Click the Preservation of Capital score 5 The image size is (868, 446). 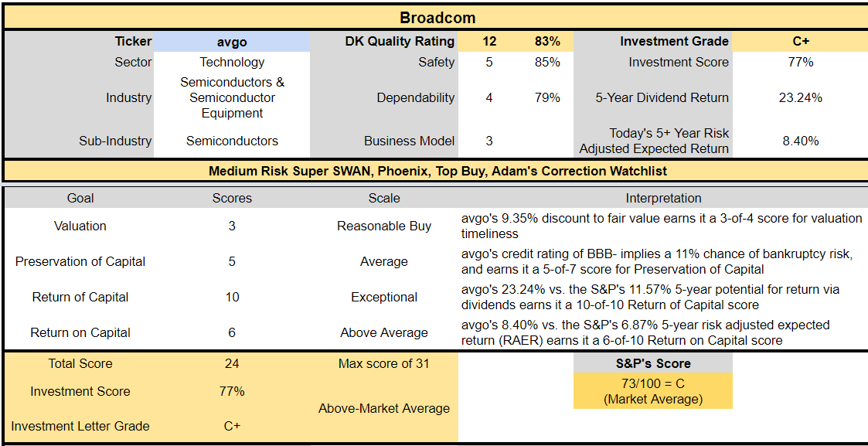click(232, 262)
